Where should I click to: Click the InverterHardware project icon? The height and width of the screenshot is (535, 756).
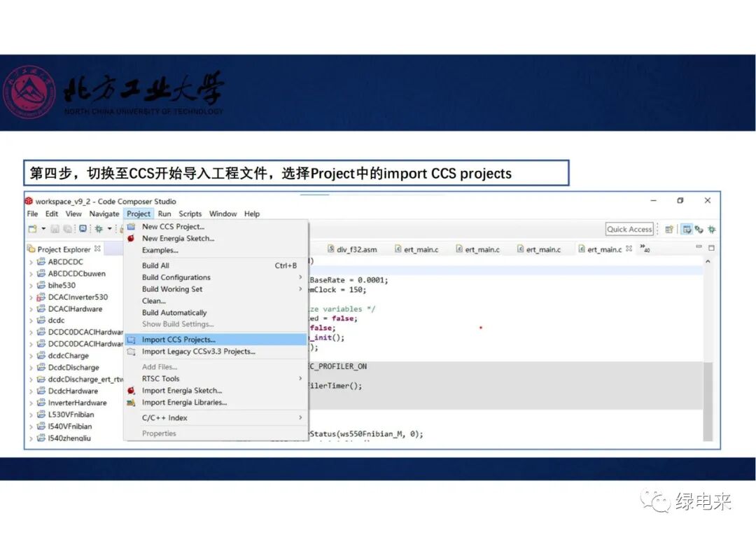coord(41,403)
